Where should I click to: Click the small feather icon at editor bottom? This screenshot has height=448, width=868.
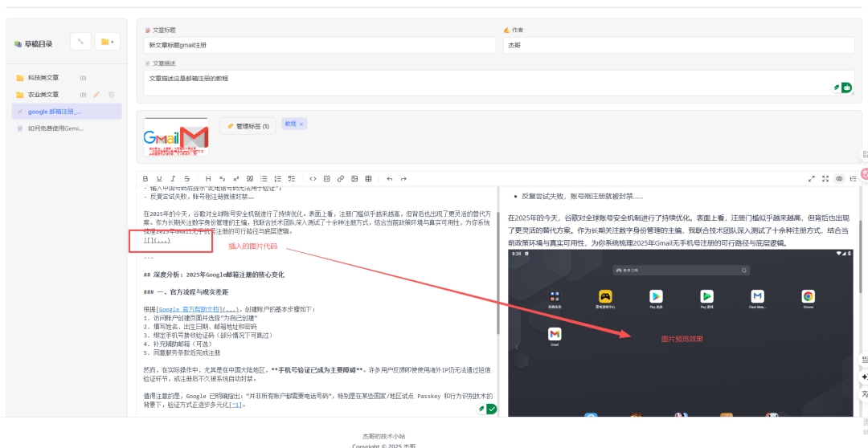pos(482,409)
